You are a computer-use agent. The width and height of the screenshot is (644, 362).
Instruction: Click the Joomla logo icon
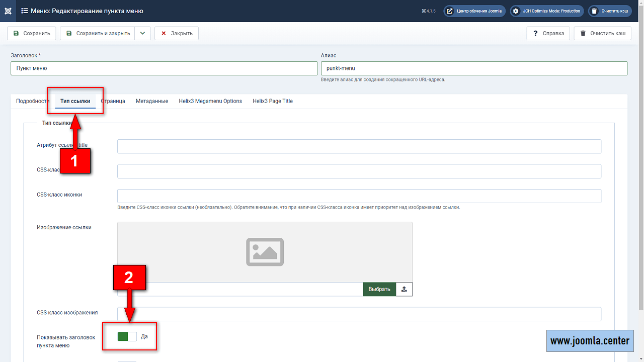coord(8,11)
